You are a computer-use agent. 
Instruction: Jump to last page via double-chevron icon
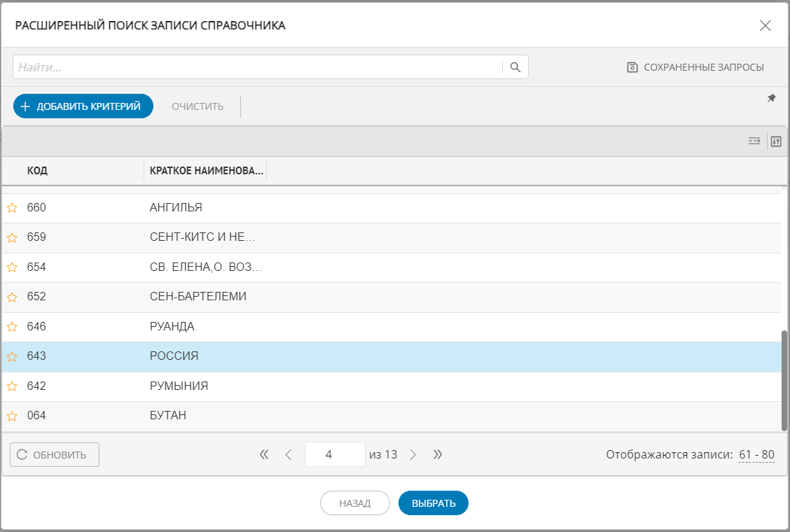click(x=438, y=454)
